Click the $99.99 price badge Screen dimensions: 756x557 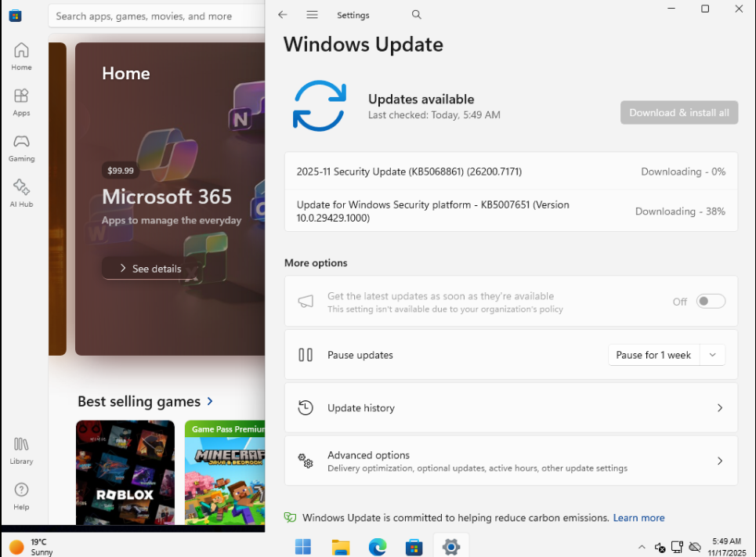click(x=121, y=171)
